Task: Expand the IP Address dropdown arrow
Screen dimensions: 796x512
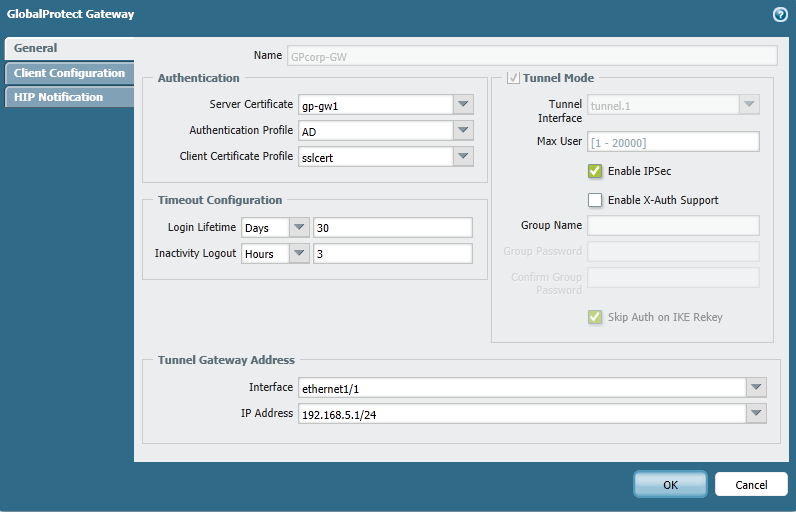Action: (756, 414)
